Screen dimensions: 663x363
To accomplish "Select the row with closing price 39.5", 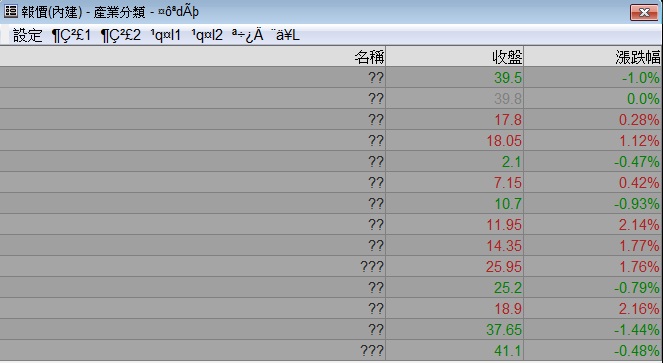I will [x=331, y=77].
